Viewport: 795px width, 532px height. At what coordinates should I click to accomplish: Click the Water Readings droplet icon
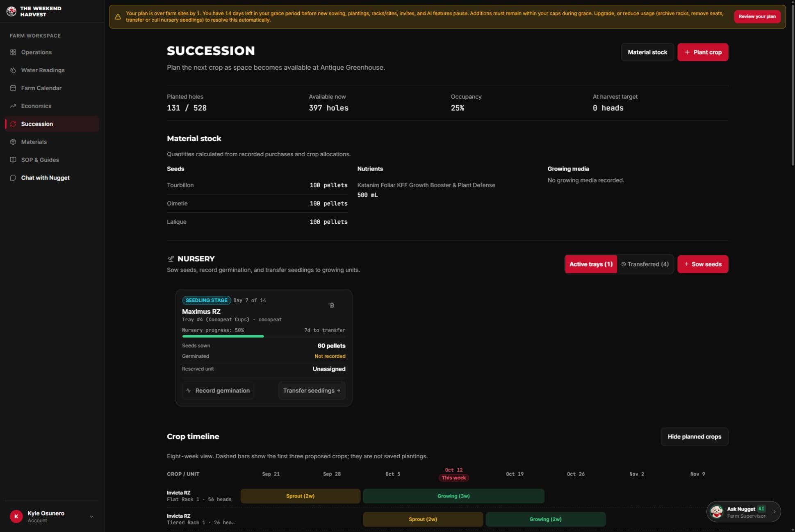[13, 70]
